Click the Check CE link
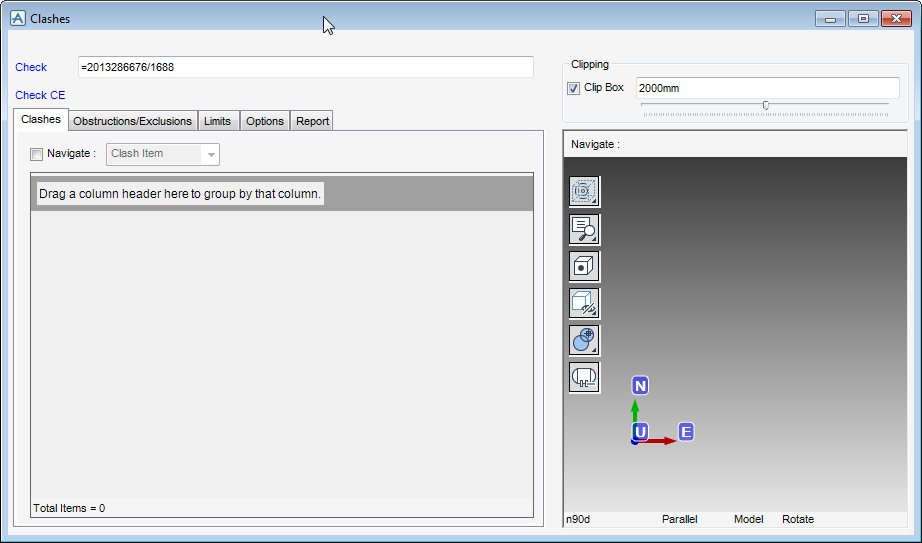The image size is (922, 543). click(40, 95)
